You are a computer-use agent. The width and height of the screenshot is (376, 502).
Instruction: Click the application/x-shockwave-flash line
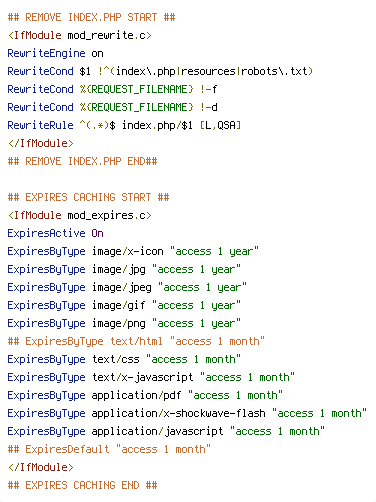coord(187,413)
